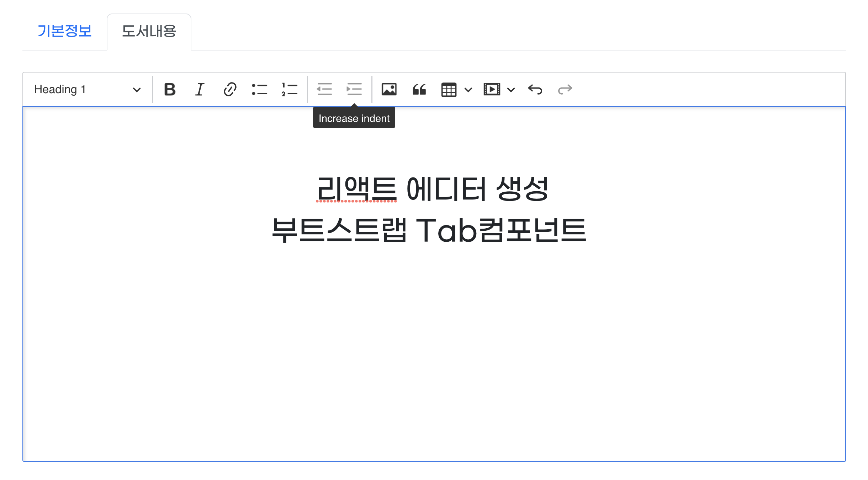Click the Insert media icon

click(x=492, y=89)
